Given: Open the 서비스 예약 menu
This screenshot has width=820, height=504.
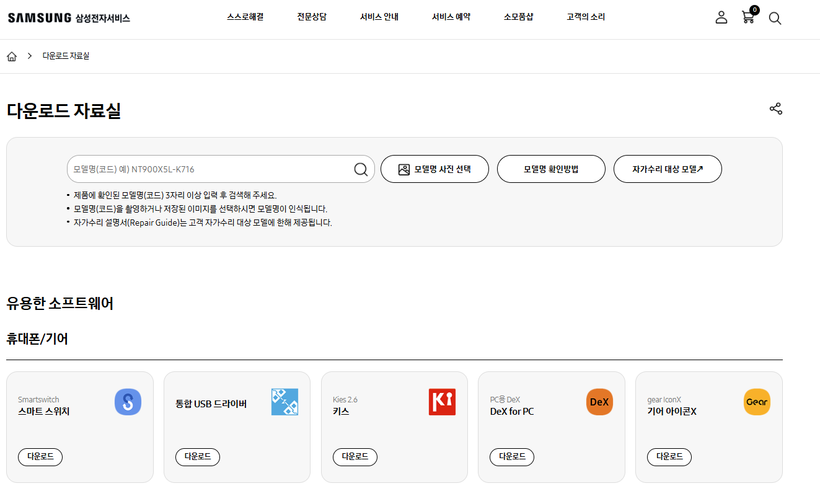Looking at the screenshot, I should pyautogui.click(x=451, y=17).
